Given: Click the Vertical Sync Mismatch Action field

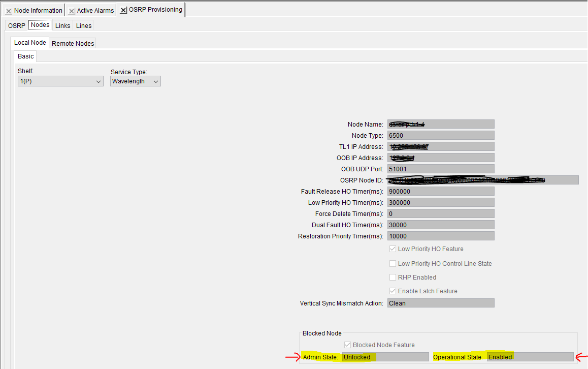Looking at the screenshot, I should pos(441,303).
